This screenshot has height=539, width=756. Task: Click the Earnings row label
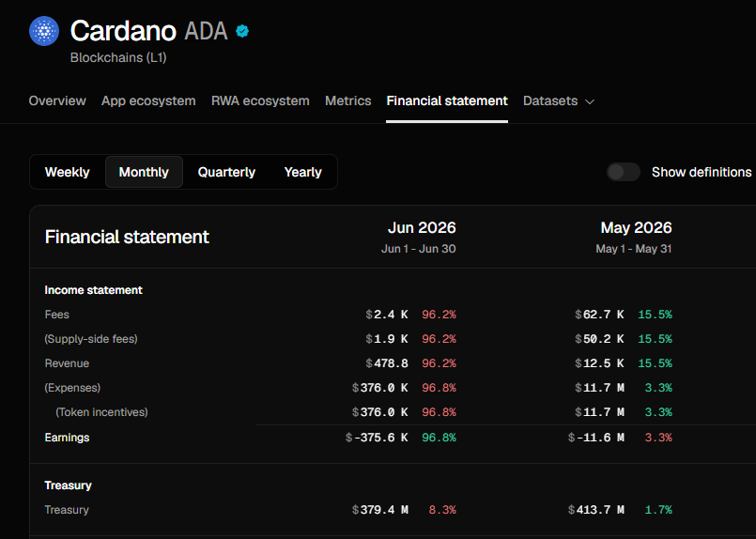pyautogui.click(x=67, y=438)
